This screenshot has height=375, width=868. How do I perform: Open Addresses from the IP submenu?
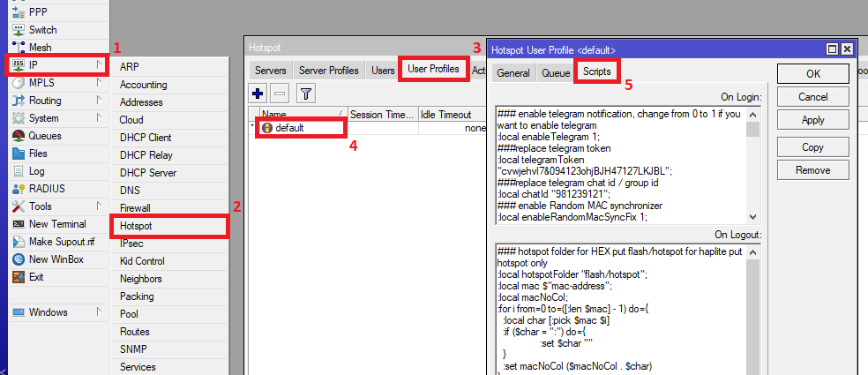[169, 102]
